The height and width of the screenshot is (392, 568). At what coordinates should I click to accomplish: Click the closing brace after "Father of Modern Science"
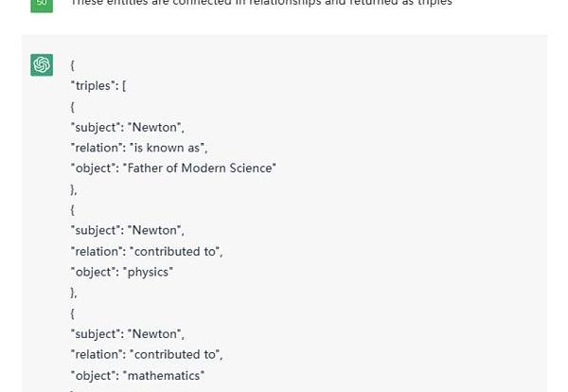click(74, 189)
